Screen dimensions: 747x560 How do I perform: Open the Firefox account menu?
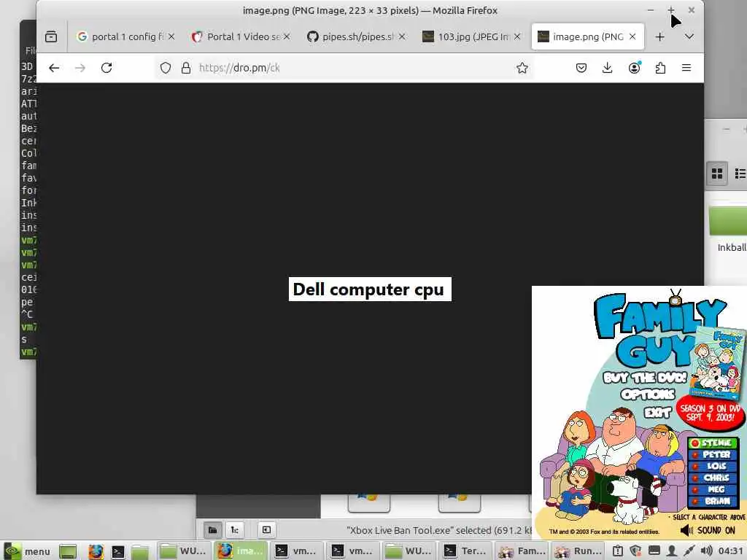click(634, 68)
